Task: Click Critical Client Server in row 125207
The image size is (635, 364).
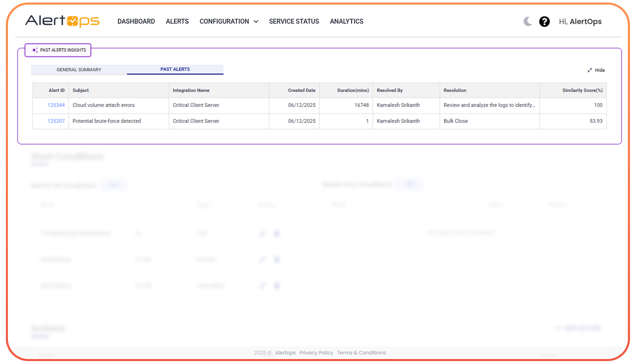Action: [196, 121]
